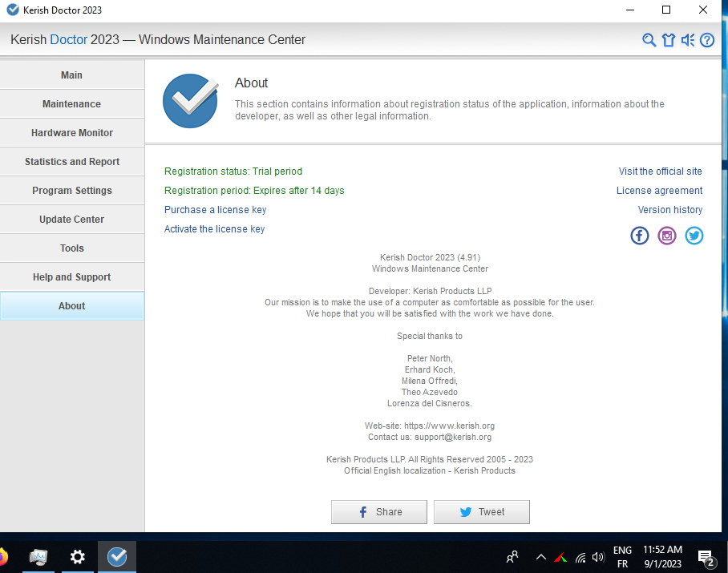The image size is (728, 573).
Task: Open the License agreement link
Action: 659,191
